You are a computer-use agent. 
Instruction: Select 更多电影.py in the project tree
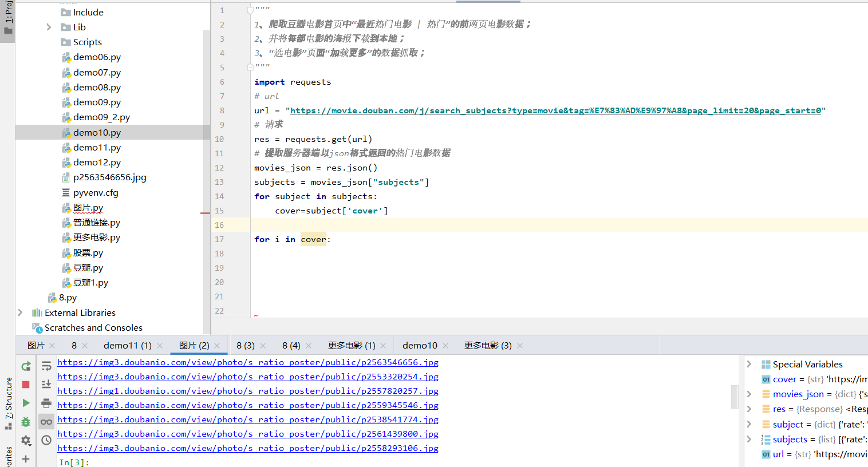(96, 238)
